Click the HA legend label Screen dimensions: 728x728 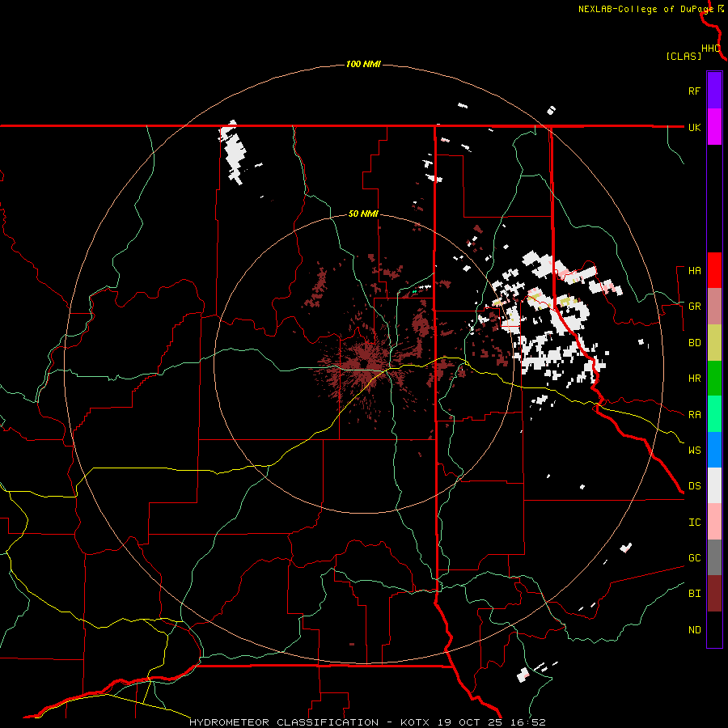[694, 271]
